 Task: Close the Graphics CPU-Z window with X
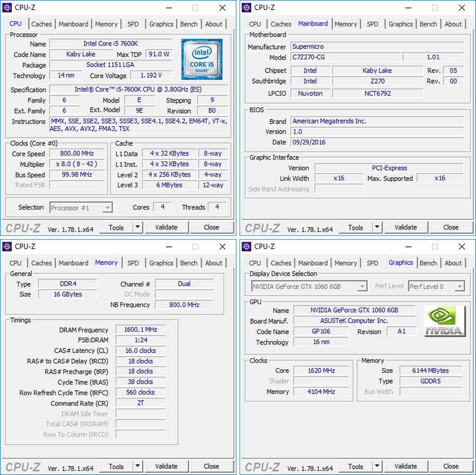[462, 247]
